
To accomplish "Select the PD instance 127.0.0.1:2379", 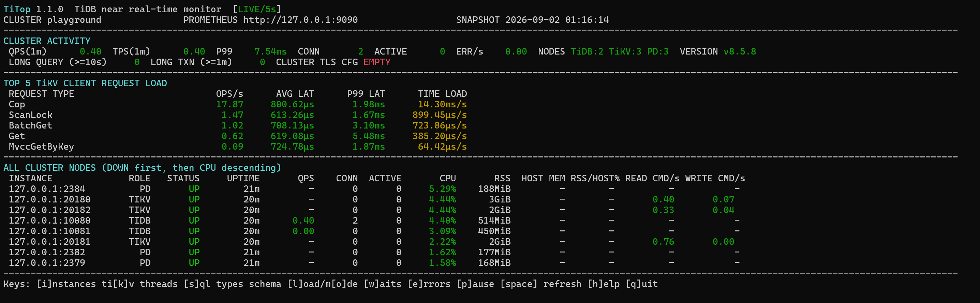I will (47, 263).
